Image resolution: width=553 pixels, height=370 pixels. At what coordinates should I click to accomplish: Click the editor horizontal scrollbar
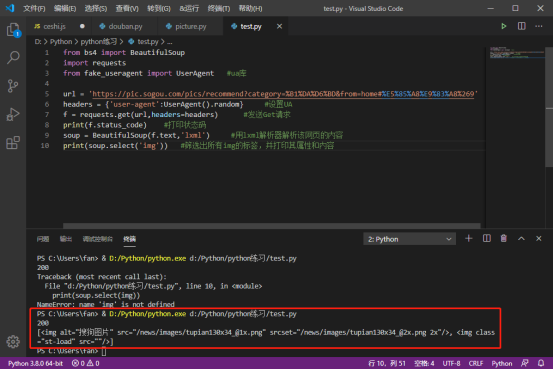272,225
